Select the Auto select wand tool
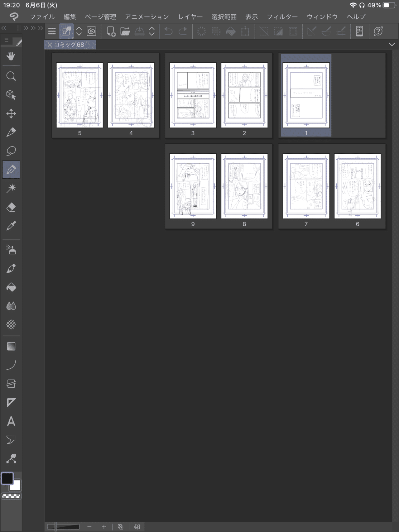399x532 pixels. click(x=11, y=188)
